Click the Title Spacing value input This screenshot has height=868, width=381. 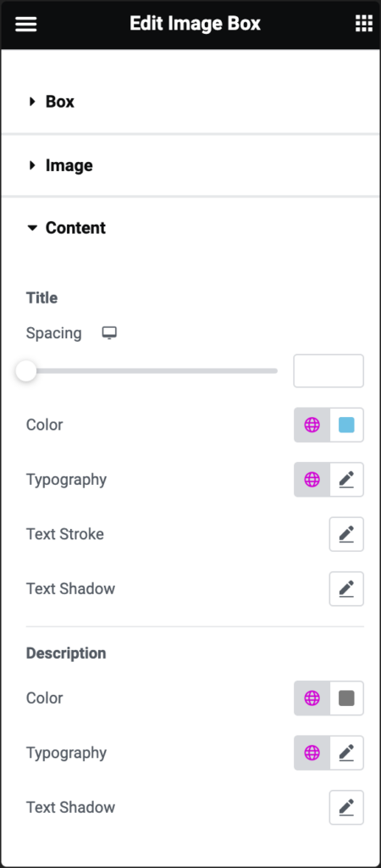point(329,371)
